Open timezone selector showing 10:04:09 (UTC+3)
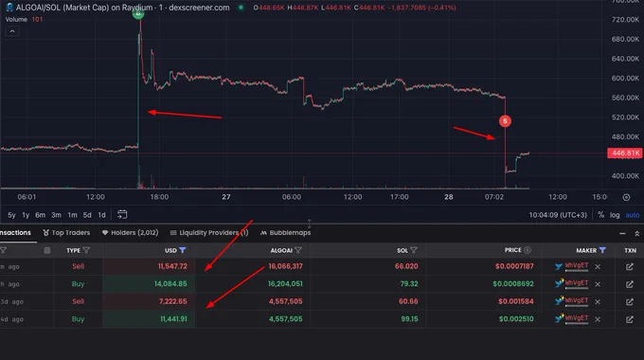The image size is (644, 360). tap(558, 215)
